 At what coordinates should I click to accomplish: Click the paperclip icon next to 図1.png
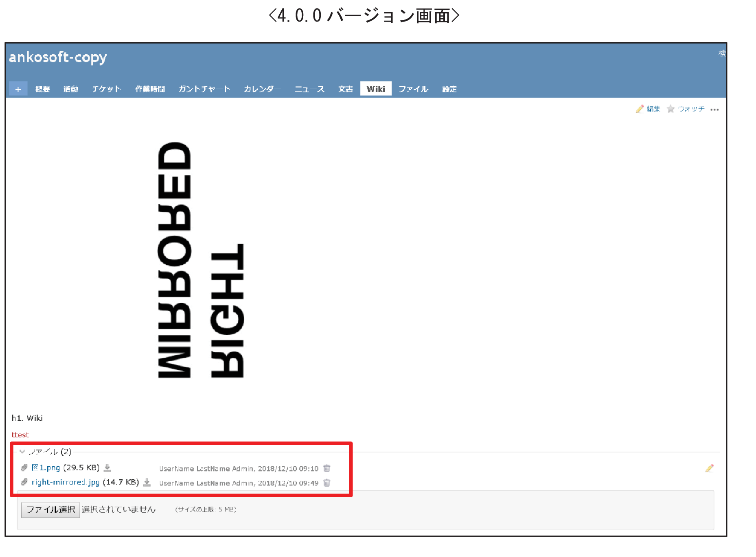(24, 467)
